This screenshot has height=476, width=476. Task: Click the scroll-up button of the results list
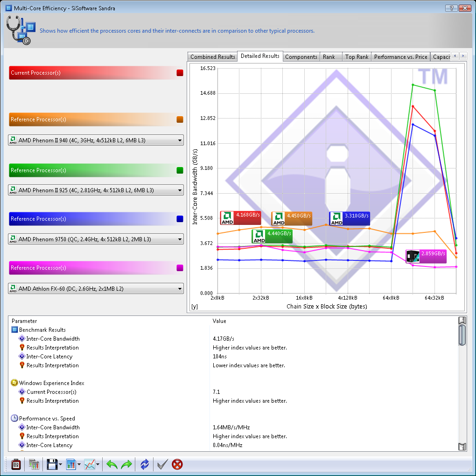pyautogui.click(x=462, y=320)
